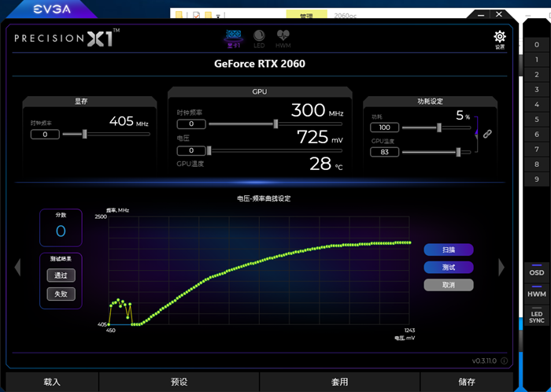This screenshot has height=392, width=551.
Task: Click the GPU clock offset field
Action: [x=191, y=124]
